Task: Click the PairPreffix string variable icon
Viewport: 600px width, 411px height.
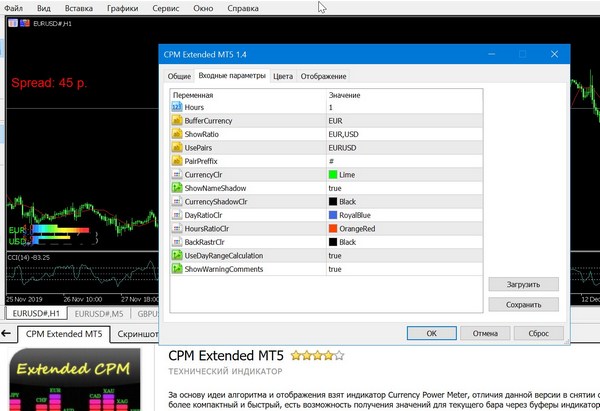Action: click(177, 161)
